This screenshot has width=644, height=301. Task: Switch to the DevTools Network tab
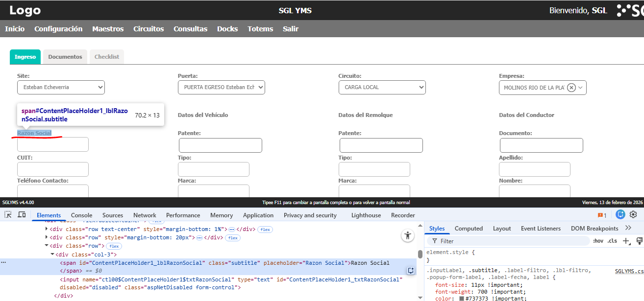pos(145,215)
